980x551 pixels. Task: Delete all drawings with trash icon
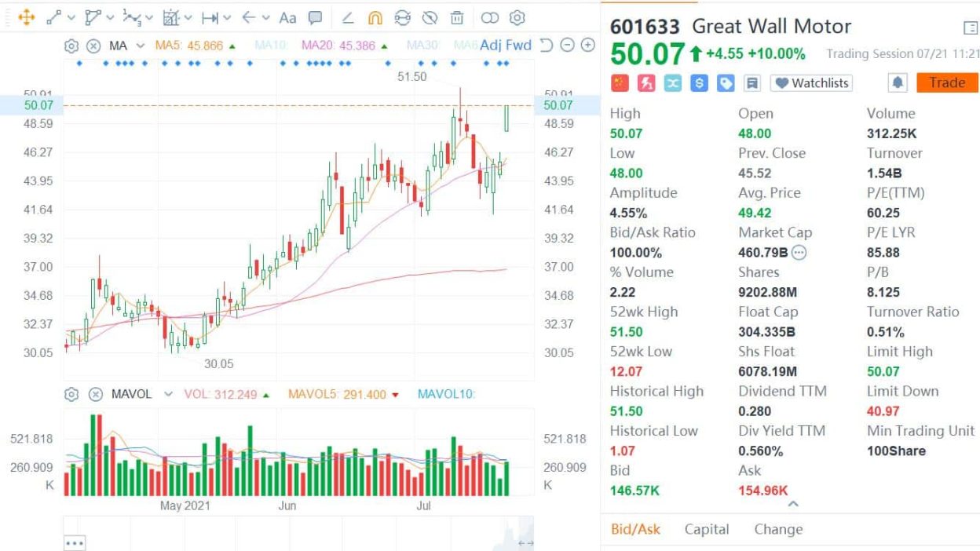point(456,17)
